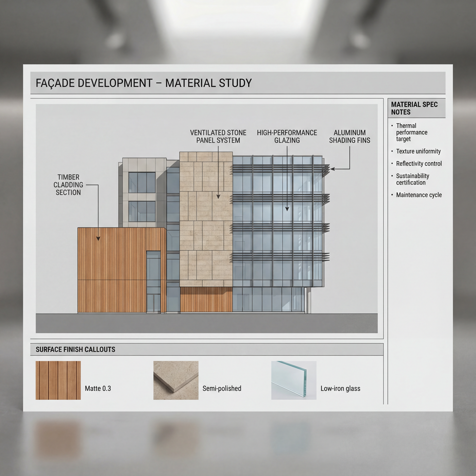The height and width of the screenshot is (476, 476).
Task: Click the timber cladding swatch thumbnail
Action: [x=58, y=380]
